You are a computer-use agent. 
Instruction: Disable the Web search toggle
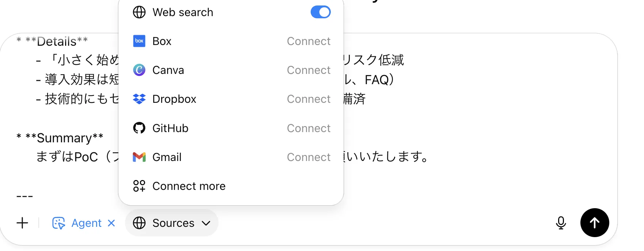pos(321,12)
